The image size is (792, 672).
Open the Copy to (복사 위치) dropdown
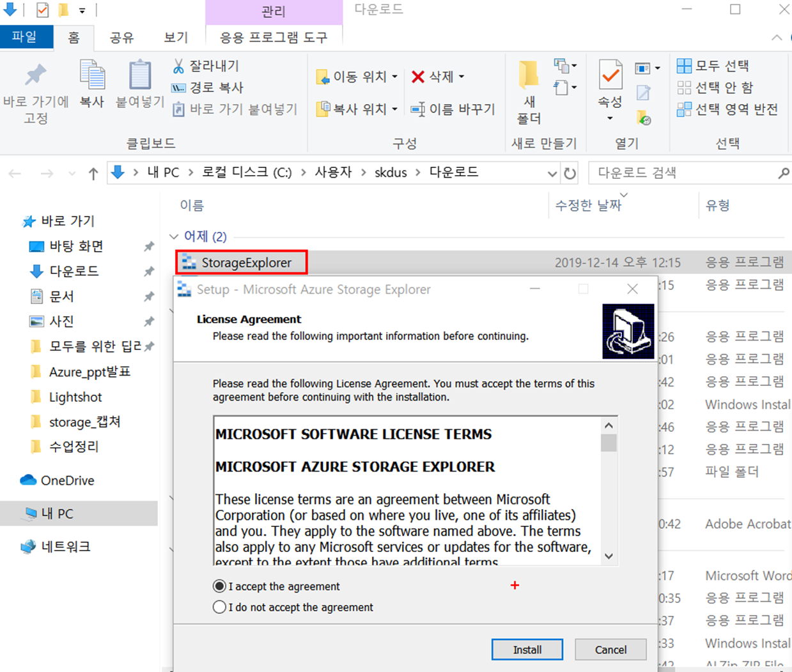(x=357, y=109)
